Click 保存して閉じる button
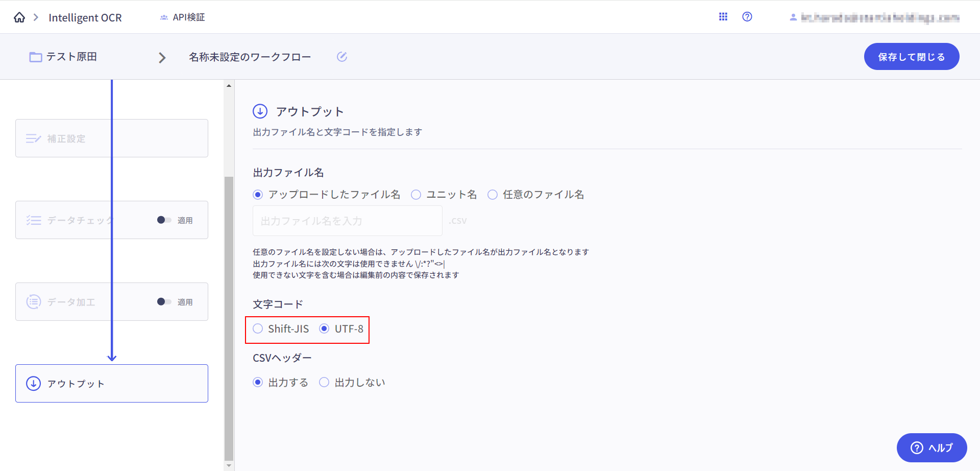 coord(912,57)
